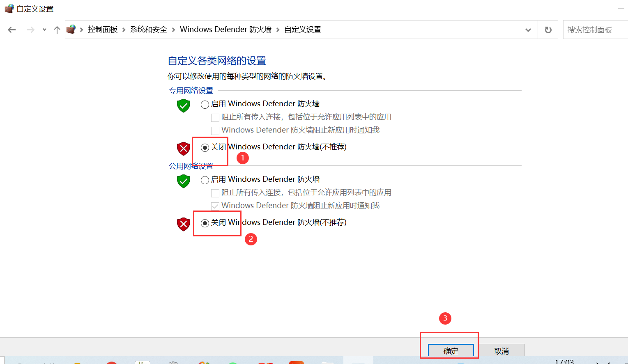Go back using the back arrow
Image resolution: width=628 pixels, height=364 pixels.
click(12, 30)
